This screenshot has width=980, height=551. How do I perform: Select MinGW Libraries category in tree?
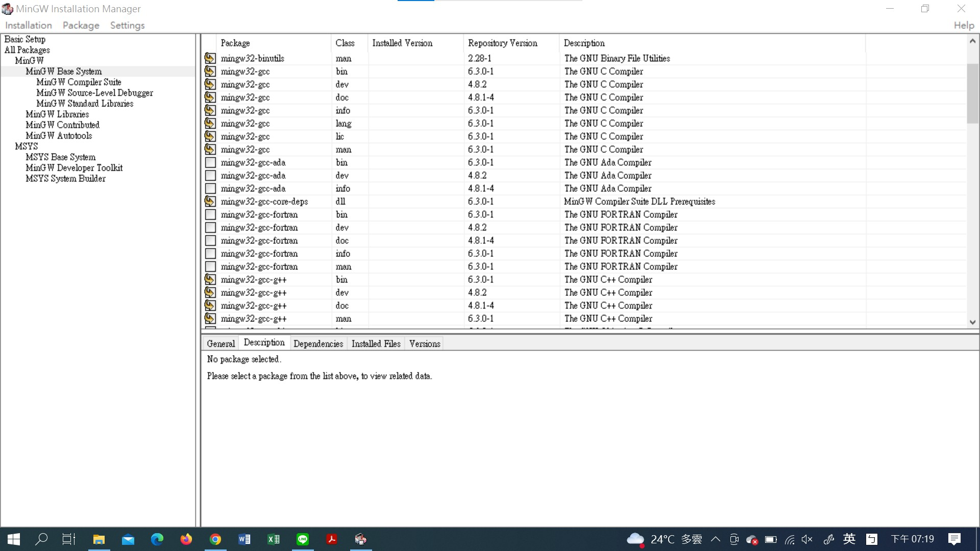57,114
